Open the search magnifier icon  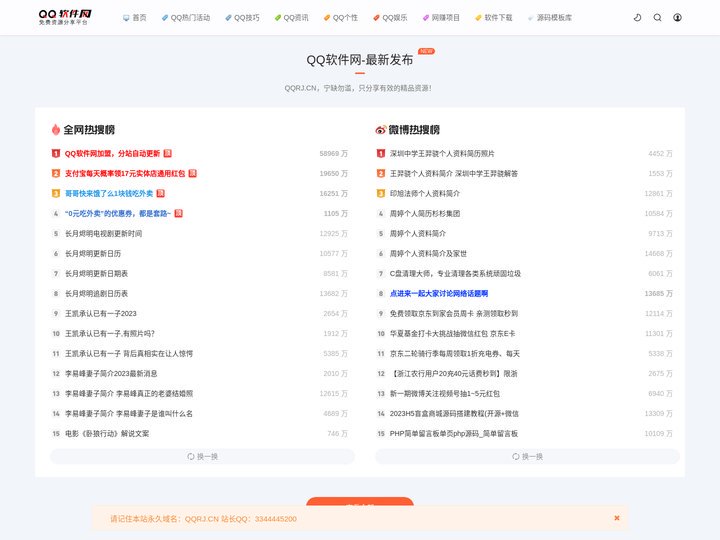click(x=658, y=17)
